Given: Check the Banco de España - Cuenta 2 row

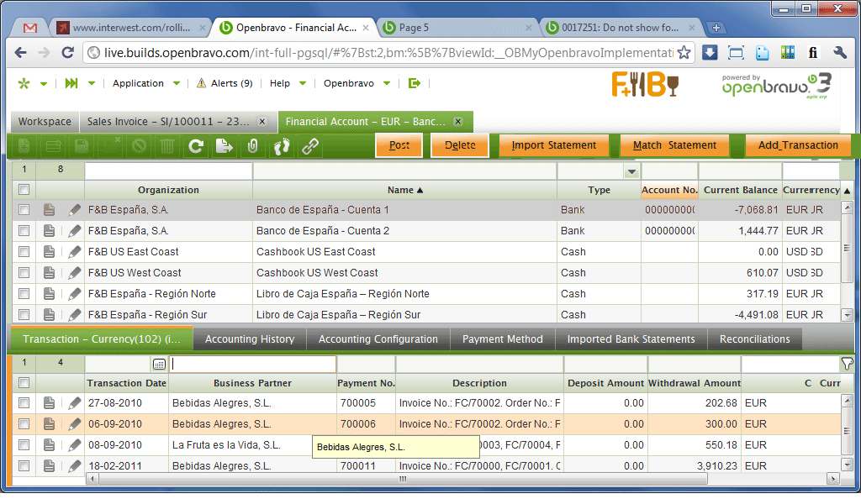Looking at the screenshot, I should 24,231.
